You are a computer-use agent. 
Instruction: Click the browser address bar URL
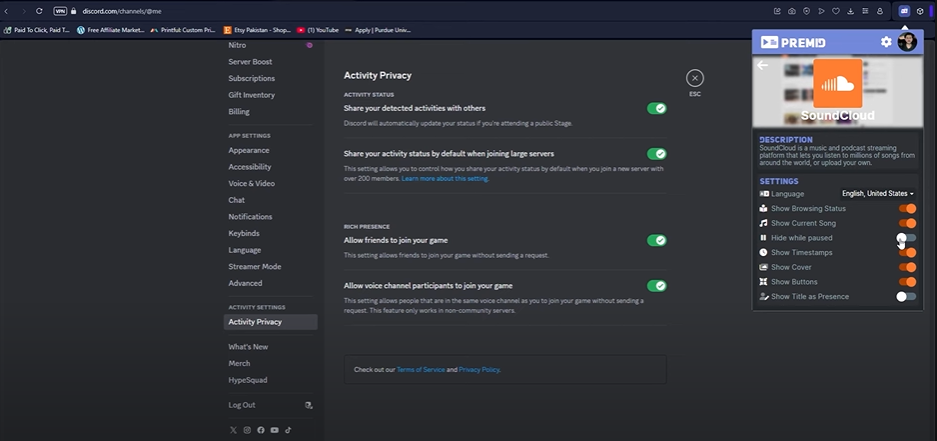(x=113, y=10)
